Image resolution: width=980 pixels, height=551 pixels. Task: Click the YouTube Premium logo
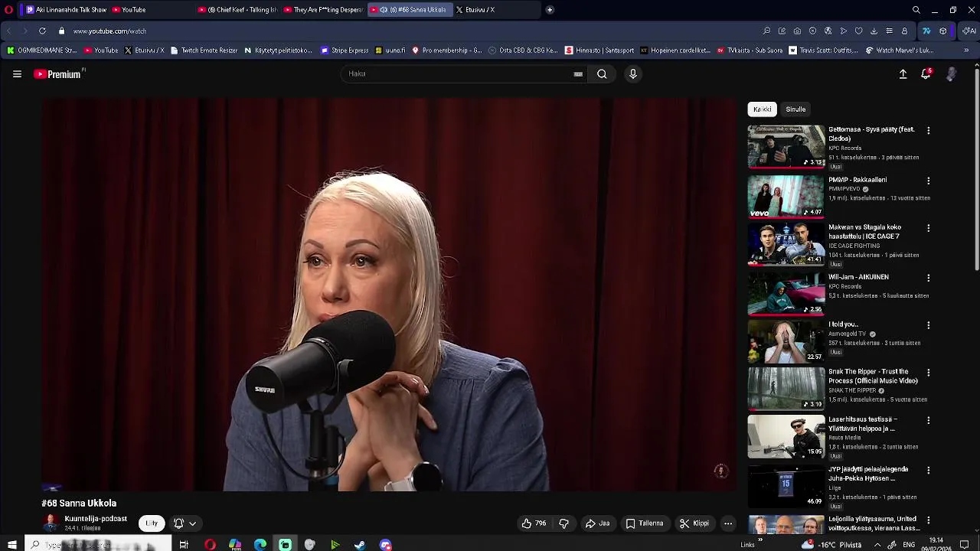pyautogui.click(x=59, y=74)
